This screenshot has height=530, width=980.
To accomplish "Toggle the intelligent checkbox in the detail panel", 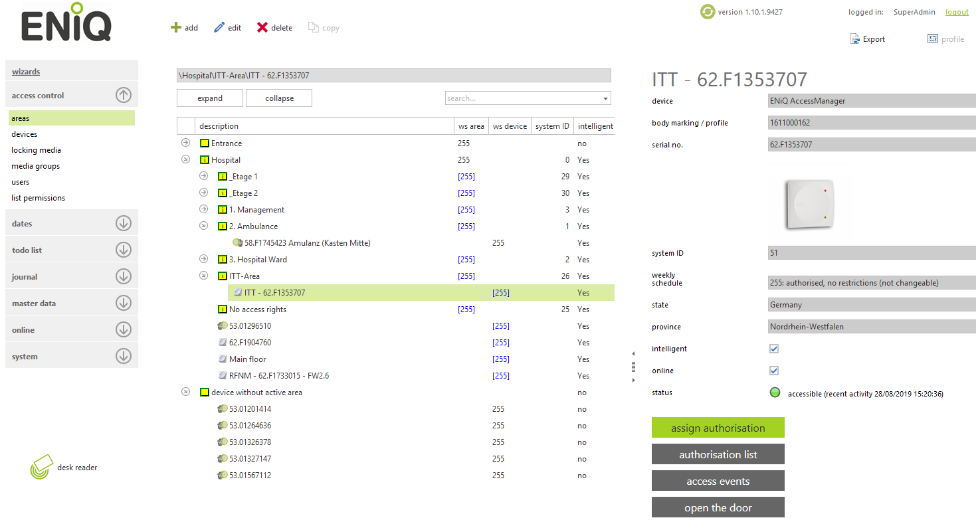I will [x=773, y=348].
